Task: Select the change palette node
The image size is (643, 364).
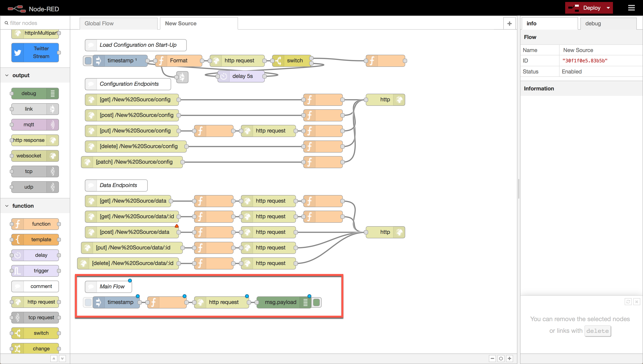Action: pos(35,348)
